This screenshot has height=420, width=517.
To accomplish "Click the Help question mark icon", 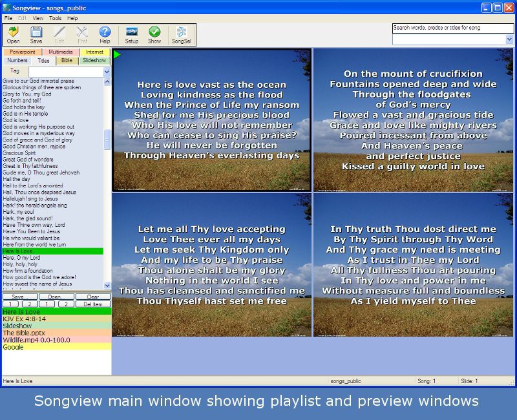I will 105,35.
